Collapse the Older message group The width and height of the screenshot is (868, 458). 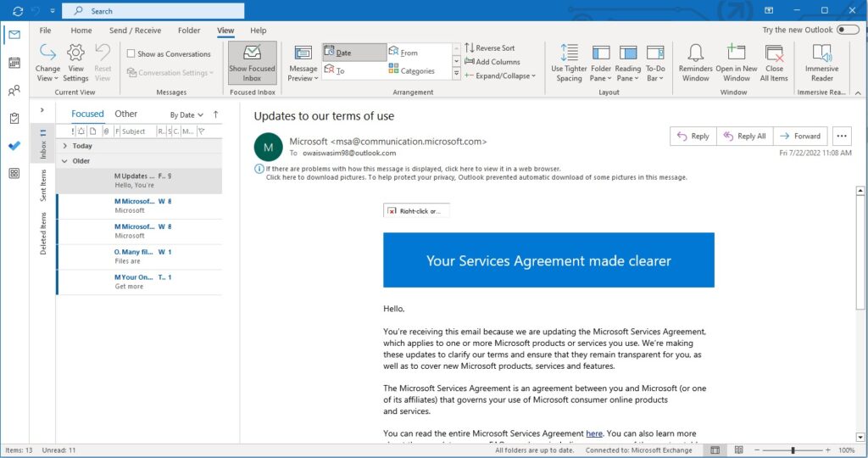[64, 161]
